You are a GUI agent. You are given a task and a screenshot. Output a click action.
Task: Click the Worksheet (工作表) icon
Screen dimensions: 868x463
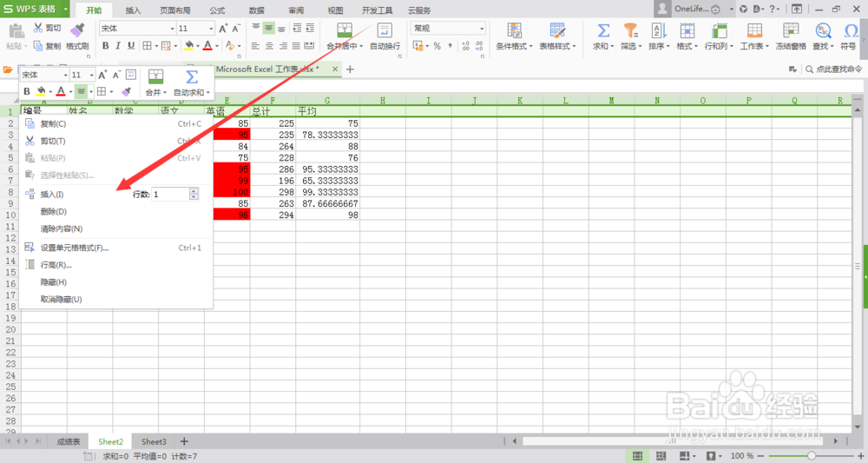pyautogui.click(x=754, y=31)
